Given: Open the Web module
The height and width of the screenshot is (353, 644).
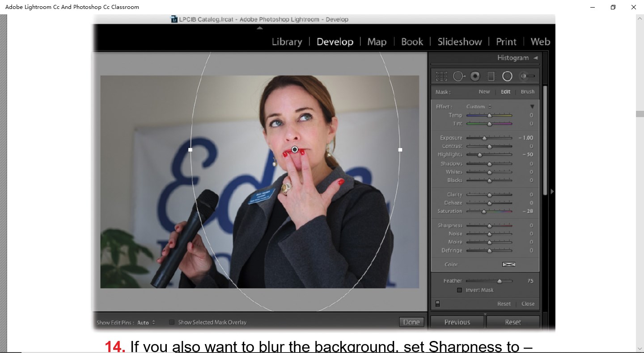Looking at the screenshot, I should pos(540,42).
